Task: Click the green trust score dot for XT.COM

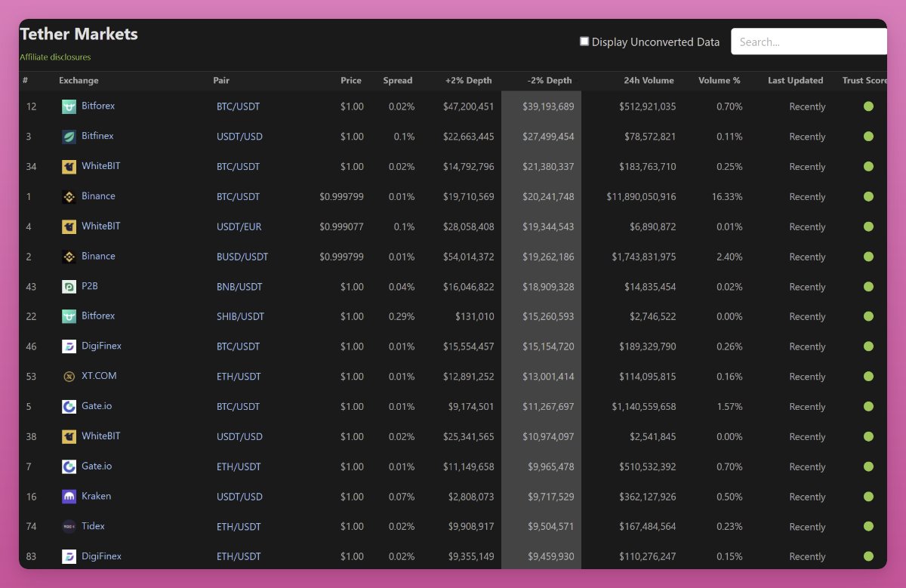Action: (868, 377)
